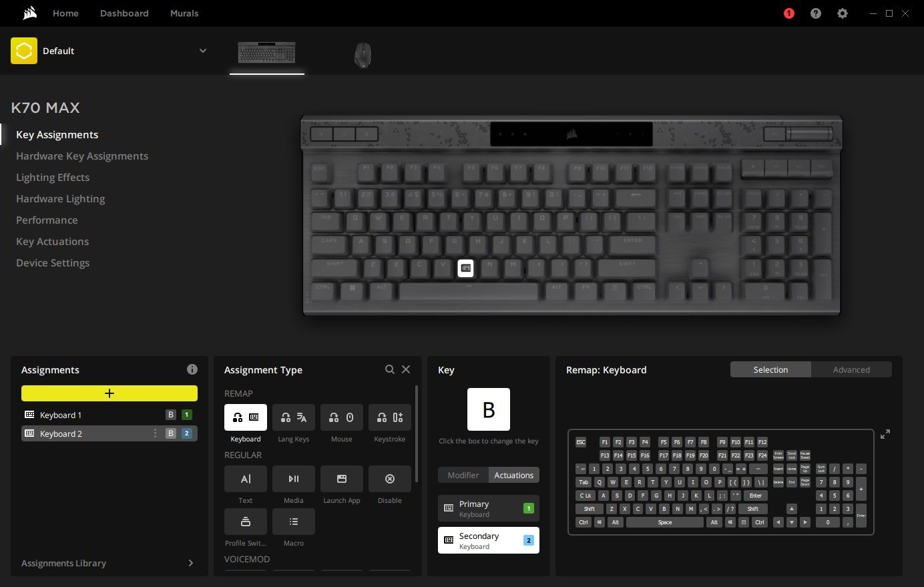Click Space in the remap keyboard
The height and width of the screenshot is (587, 924).
[x=665, y=522]
